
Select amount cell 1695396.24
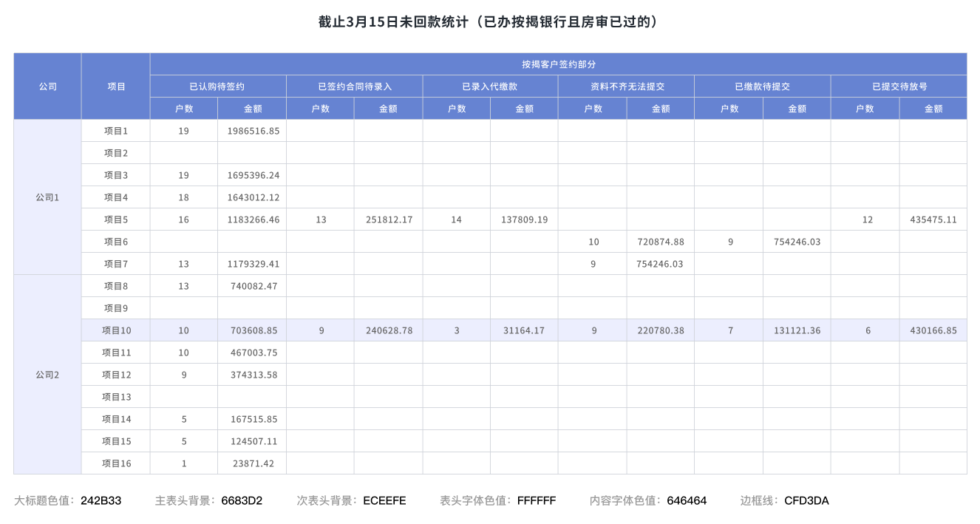pyautogui.click(x=252, y=175)
